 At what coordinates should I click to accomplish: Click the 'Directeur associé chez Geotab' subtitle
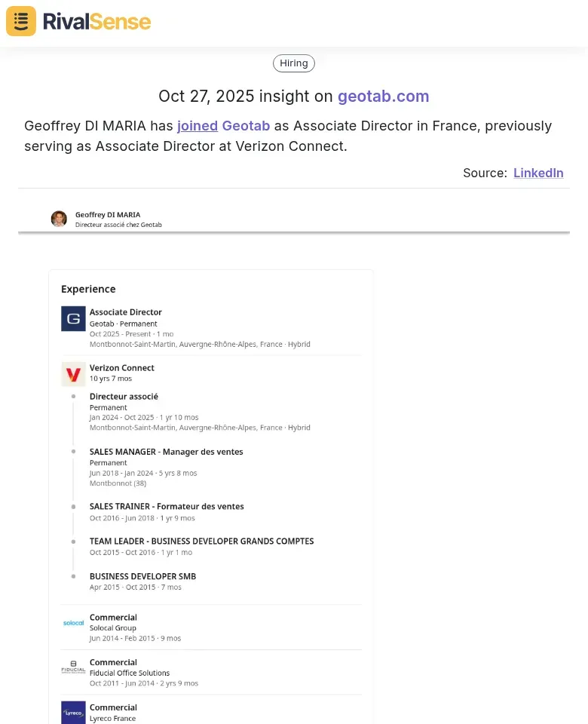pyautogui.click(x=118, y=225)
